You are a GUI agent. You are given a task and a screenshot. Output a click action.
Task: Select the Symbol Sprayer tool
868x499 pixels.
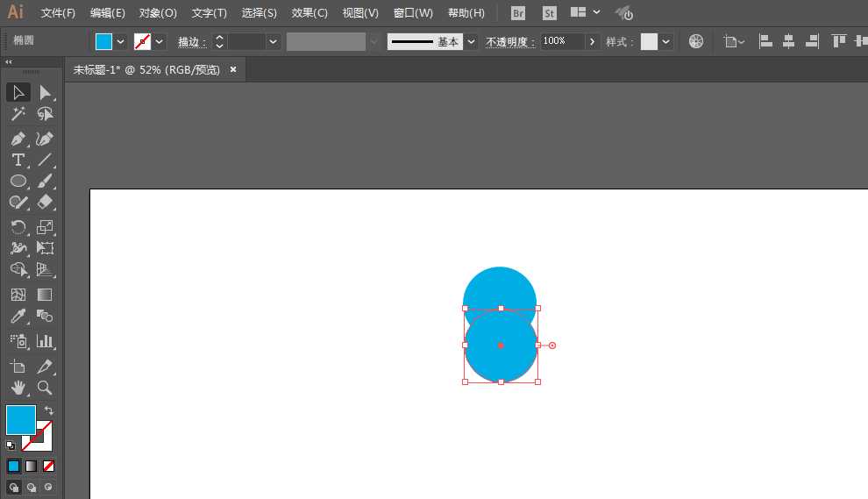[18, 341]
